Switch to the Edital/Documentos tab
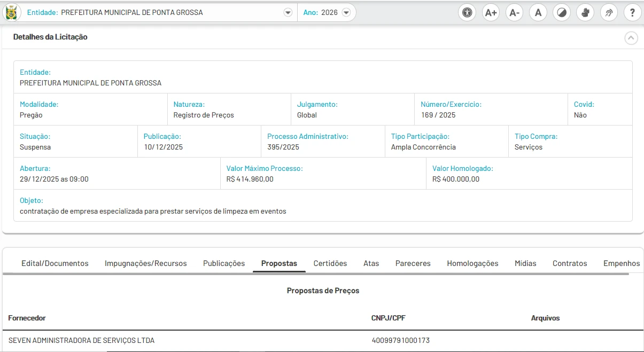Viewport: 644px width, 352px height. coord(55,263)
